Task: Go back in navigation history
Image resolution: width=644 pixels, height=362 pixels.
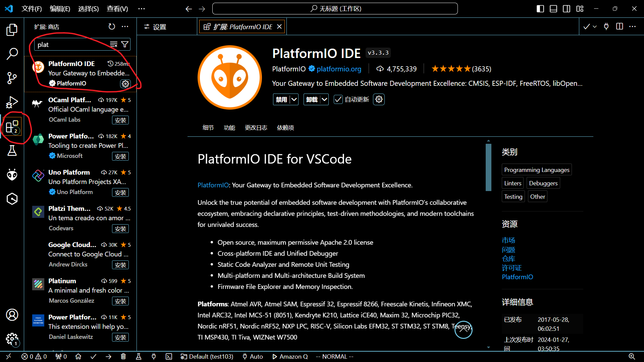Action: (189, 9)
